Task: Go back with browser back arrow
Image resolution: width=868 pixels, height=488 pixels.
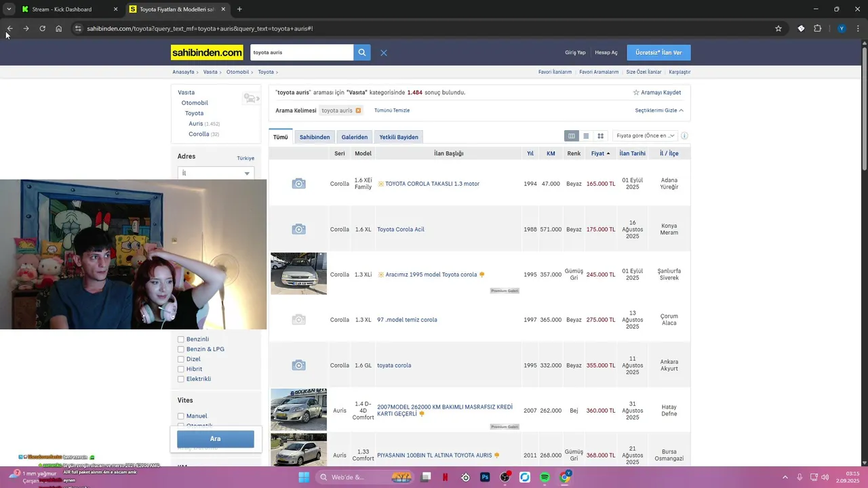Action: pos(9,28)
